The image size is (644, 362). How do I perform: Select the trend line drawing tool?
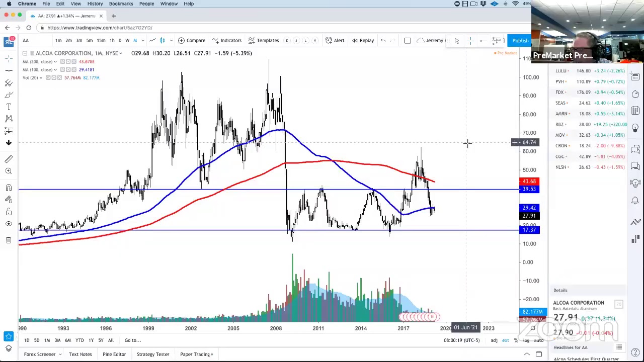(x=9, y=70)
